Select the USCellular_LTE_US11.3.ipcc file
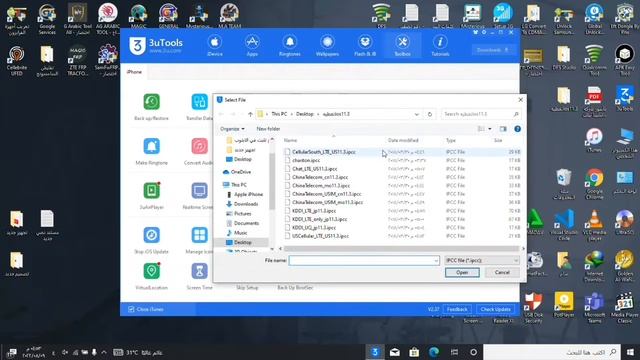 click(402, 236)
